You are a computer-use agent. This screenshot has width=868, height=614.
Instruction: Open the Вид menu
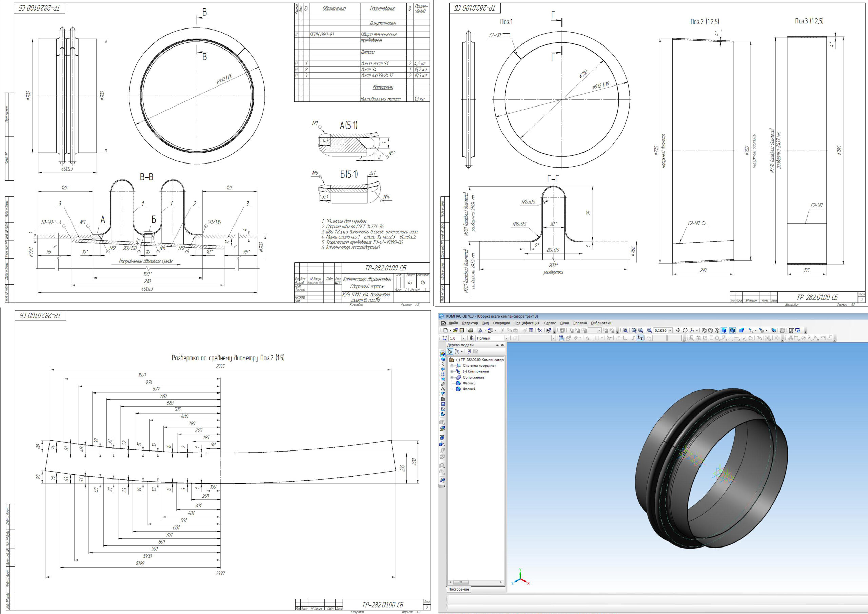pyautogui.click(x=486, y=323)
